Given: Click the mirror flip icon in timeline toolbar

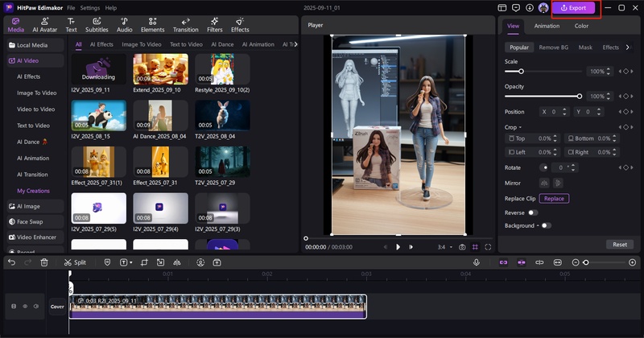Looking at the screenshot, I should 177,262.
